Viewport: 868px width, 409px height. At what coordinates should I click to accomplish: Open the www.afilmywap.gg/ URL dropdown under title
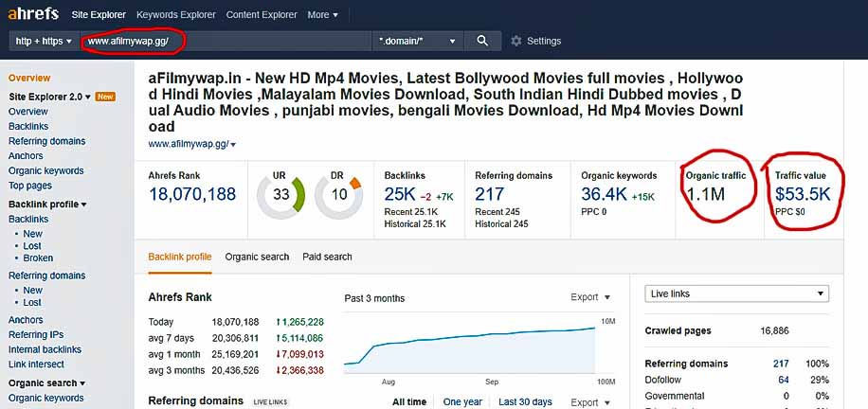(x=192, y=145)
